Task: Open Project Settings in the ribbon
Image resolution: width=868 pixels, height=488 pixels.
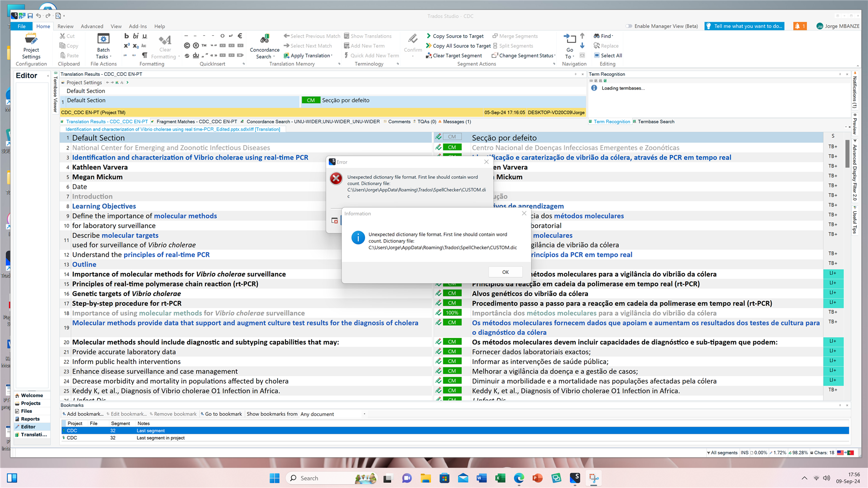Action: [x=31, y=46]
